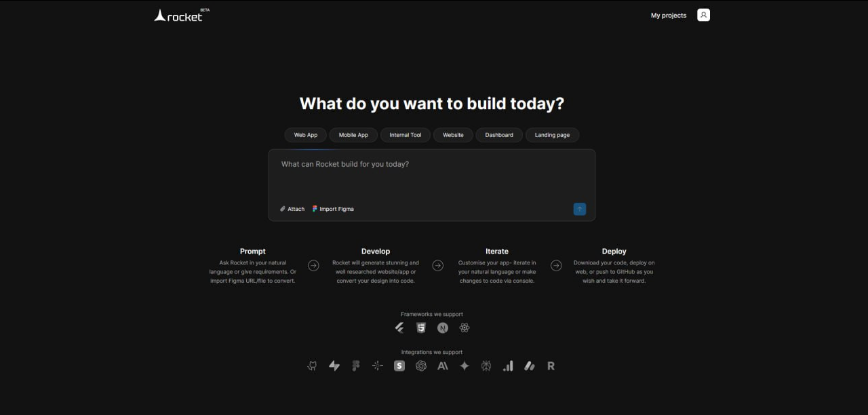Select the Web App category chip

tap(305, 135)
